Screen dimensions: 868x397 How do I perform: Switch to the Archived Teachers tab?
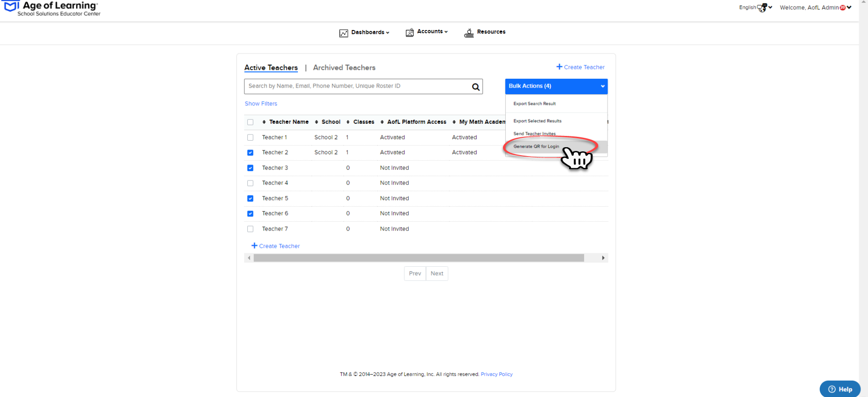[x=344, y=67]
